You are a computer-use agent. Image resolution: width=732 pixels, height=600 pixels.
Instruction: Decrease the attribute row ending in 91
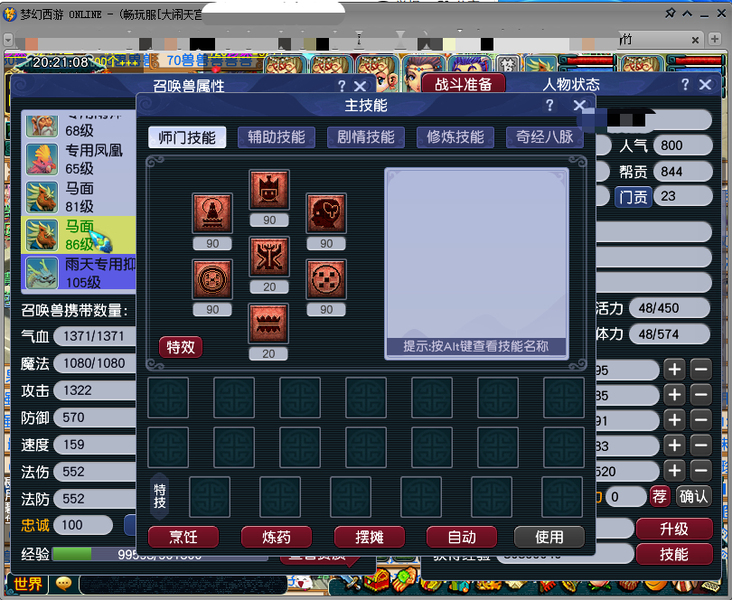tap(701, 420)
